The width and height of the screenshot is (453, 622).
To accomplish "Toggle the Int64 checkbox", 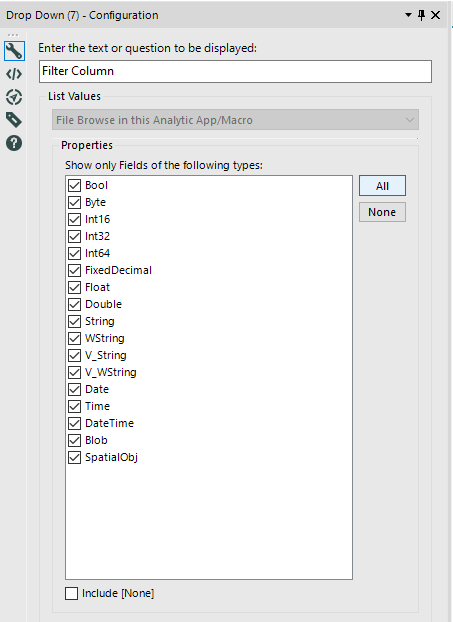I will 75,253.
